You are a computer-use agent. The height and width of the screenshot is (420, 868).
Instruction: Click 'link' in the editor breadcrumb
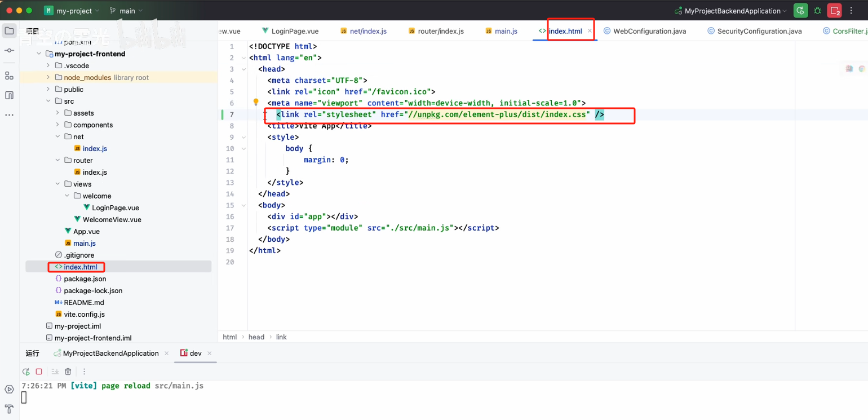(281, 337)
